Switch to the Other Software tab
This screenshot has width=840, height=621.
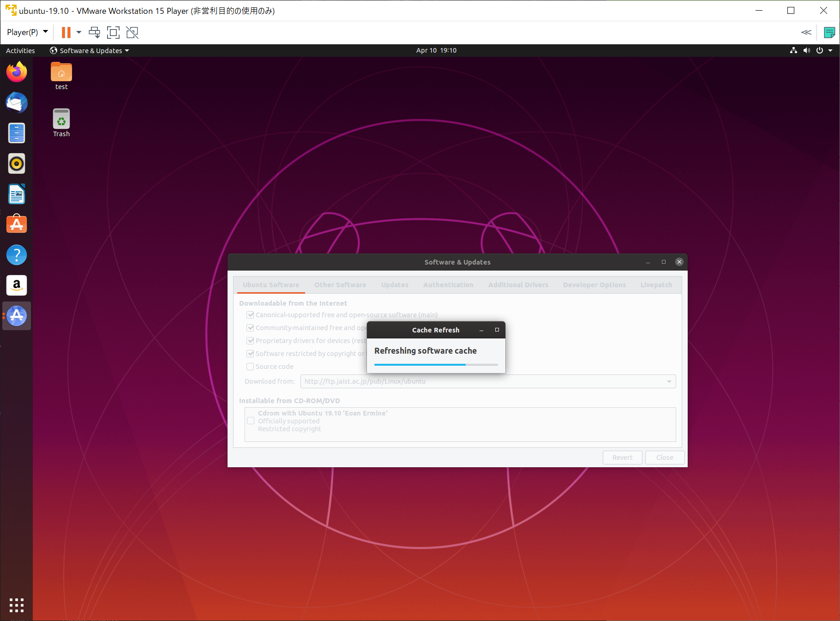340,285
